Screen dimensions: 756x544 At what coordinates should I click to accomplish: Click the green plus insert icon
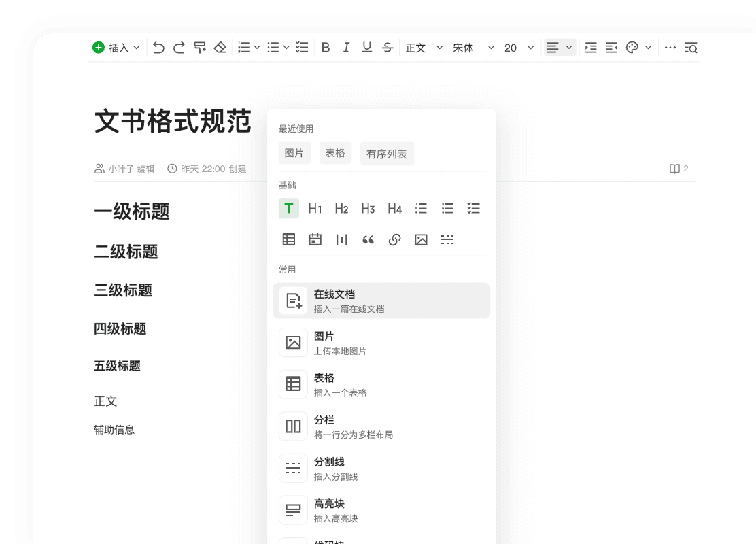99,48
